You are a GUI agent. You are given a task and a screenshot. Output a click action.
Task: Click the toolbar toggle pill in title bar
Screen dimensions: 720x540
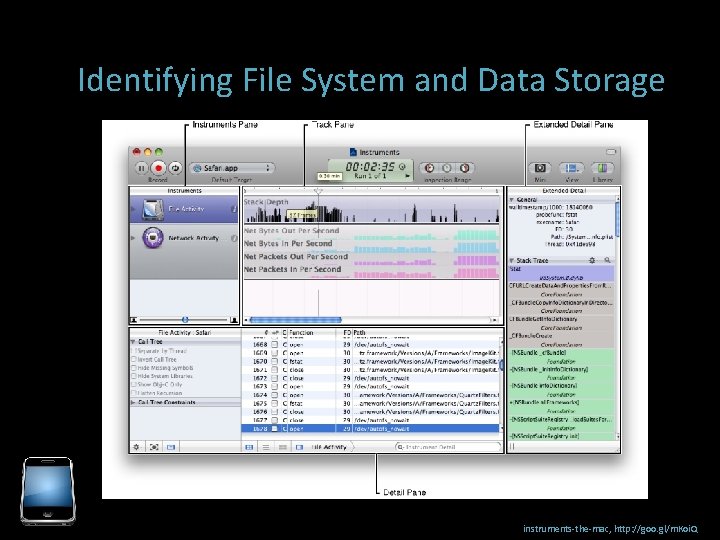click(611, 152)
